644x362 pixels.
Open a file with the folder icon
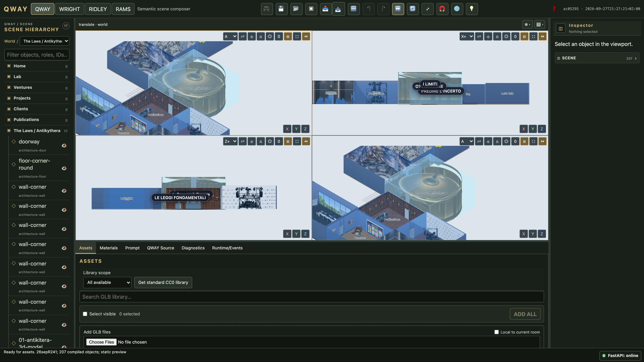coord(296,9)
